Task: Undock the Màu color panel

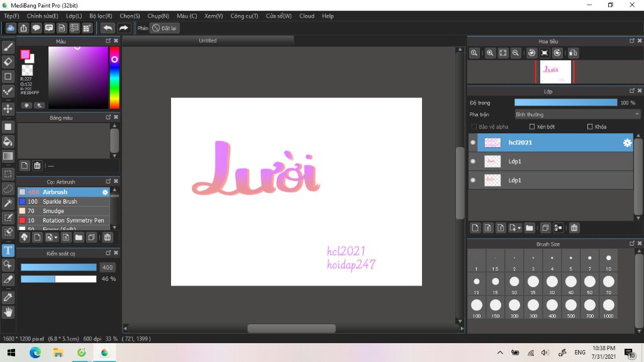Action: click(108, 41)
